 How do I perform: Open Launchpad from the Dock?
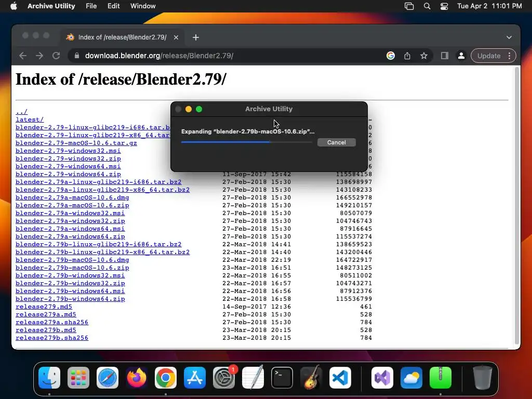coord(78,378)
